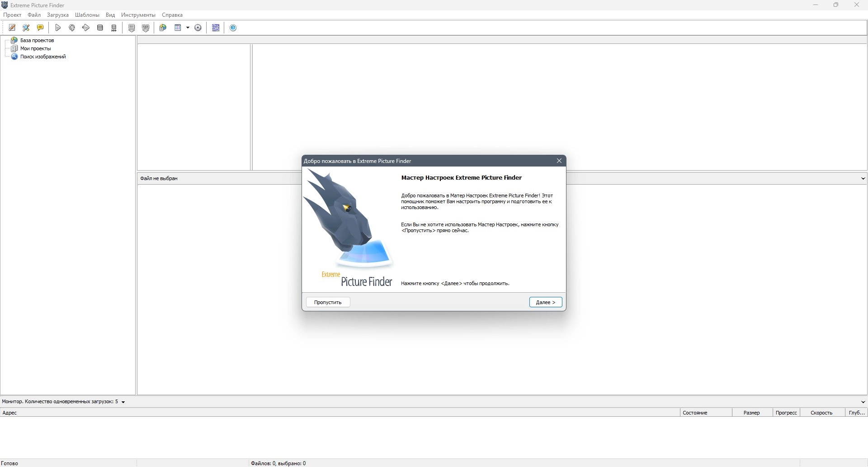Open the Проект menu

tap(12, 15)
